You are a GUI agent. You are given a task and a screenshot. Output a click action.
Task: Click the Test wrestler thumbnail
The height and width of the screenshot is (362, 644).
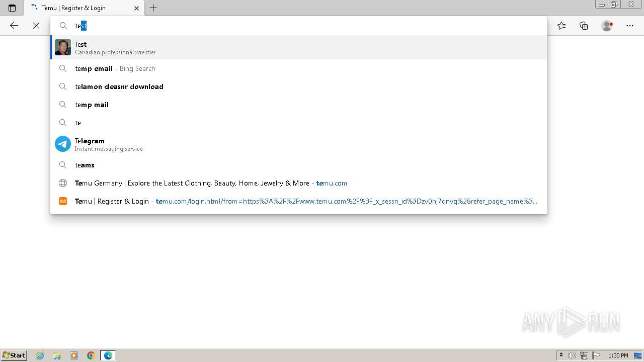pos(63,47)
